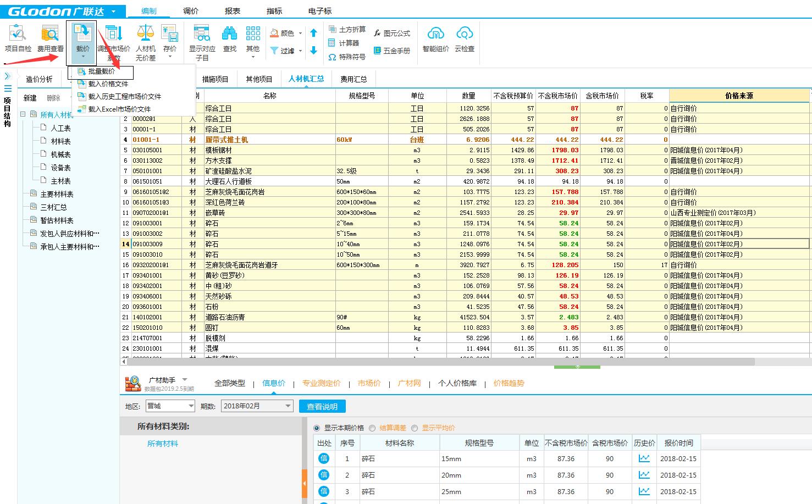
Task: Click the move up arrow icon
Action: (x=313, y=33)
